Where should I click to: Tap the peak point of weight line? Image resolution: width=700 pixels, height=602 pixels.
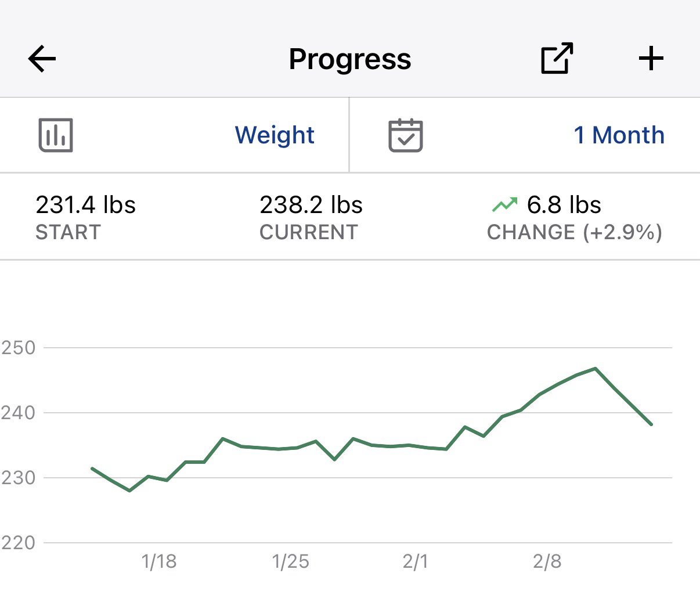click(596, 368)
